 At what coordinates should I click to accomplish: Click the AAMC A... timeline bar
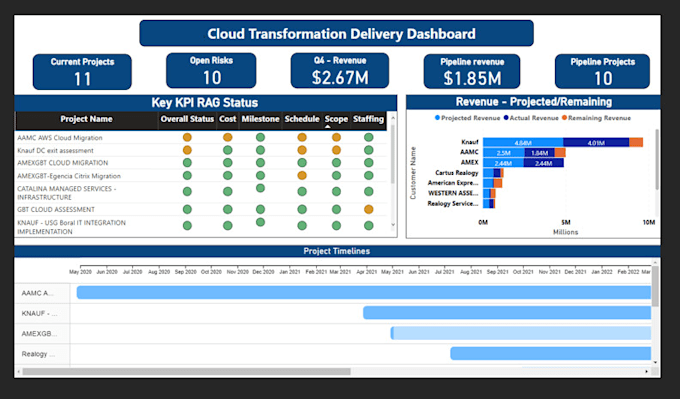tap(364, 292)
